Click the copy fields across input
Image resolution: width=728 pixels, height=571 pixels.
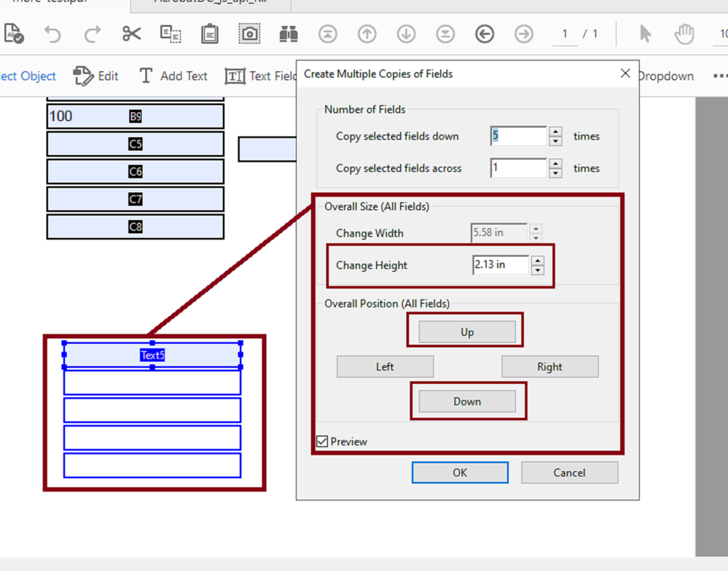(x=519, y=168)
